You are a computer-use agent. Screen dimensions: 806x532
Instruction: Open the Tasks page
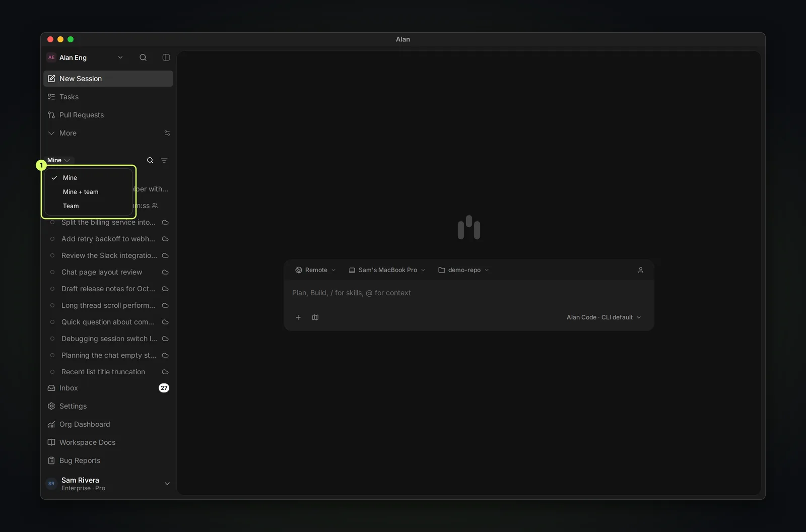pyautogui.click(x=108, y=97)
